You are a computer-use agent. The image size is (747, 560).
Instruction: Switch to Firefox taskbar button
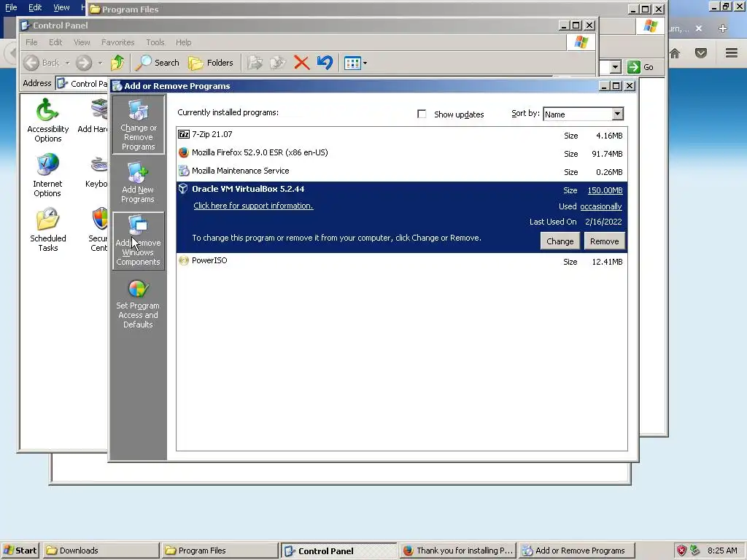click(457, 551)
